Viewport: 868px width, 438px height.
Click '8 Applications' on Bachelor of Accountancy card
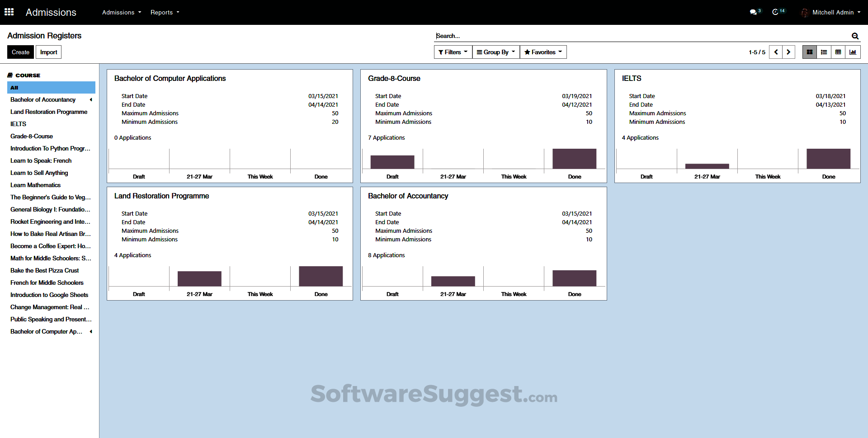click(387, 255)
